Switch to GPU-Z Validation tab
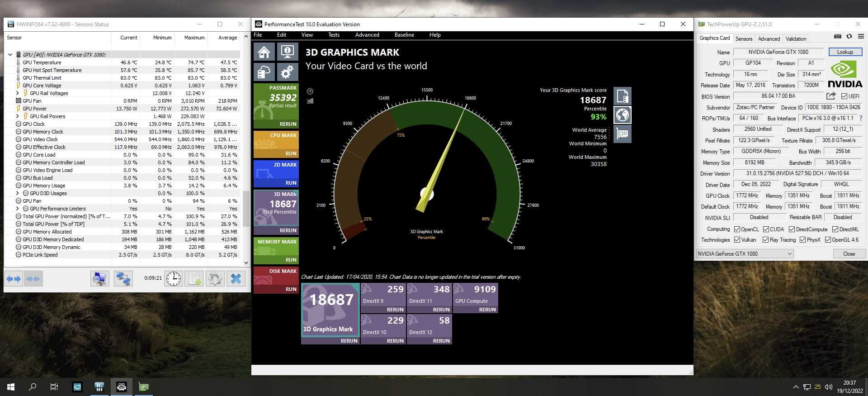The width and height of the screenshot is (868, 396). [x=796, y=39]
